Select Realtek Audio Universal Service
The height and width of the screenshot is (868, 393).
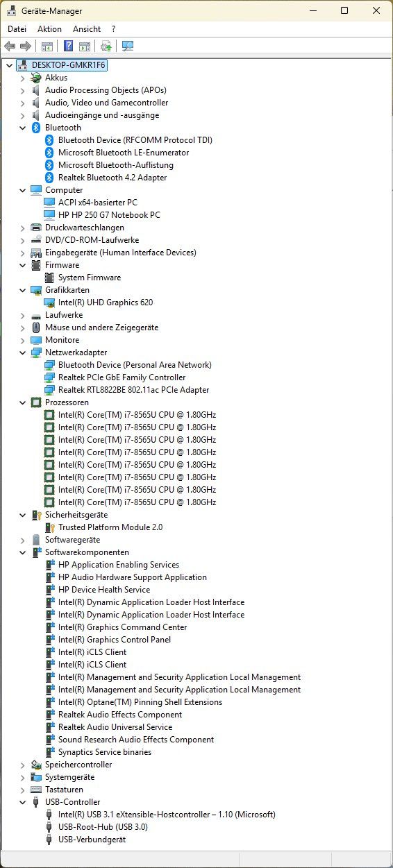coord(115,727)
